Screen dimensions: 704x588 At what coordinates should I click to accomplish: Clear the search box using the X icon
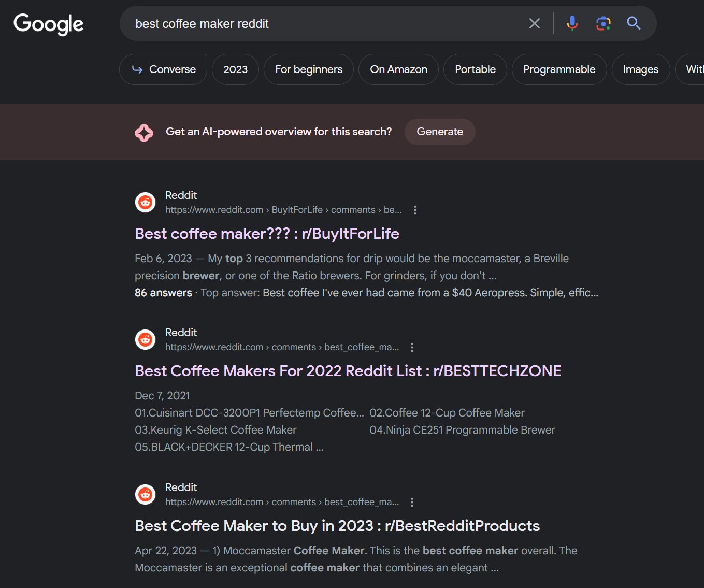(x=534, y=23)
